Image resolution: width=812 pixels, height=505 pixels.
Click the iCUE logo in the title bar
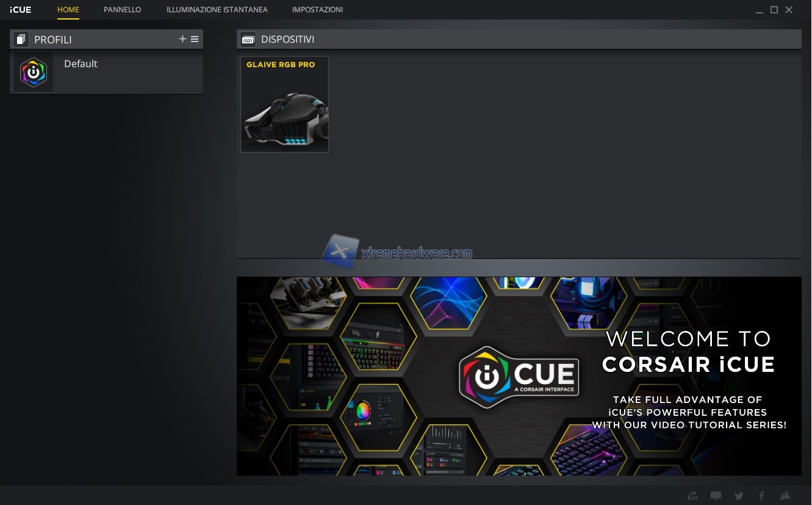(x=20, y=10)
